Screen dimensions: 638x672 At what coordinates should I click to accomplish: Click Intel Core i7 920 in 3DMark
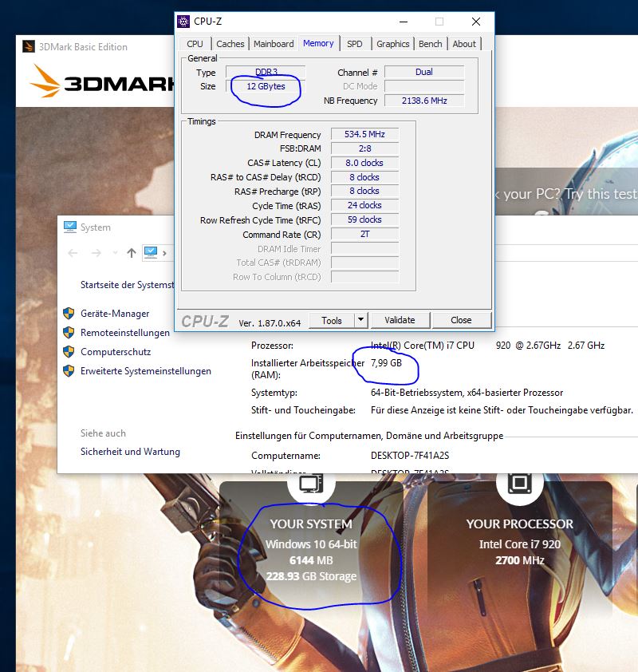pos(520,544)
